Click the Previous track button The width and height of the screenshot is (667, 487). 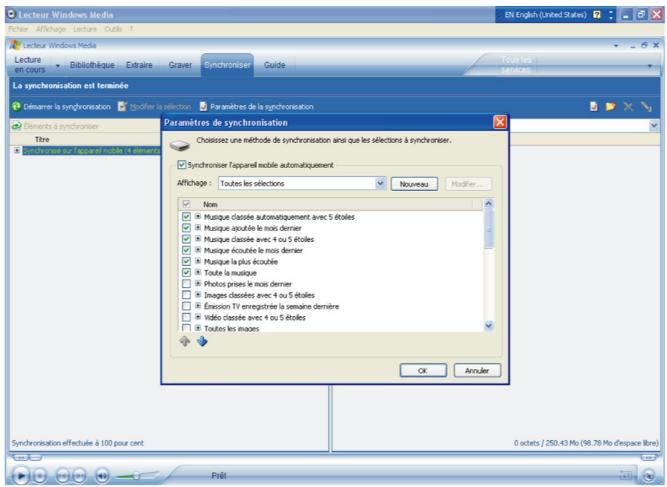point(63,476)
